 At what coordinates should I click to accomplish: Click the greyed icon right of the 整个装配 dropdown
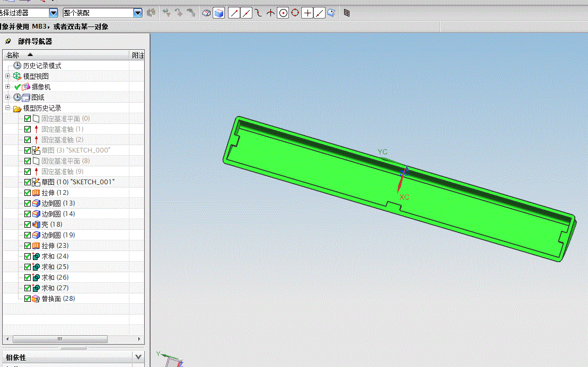click(x=151, y=13)
